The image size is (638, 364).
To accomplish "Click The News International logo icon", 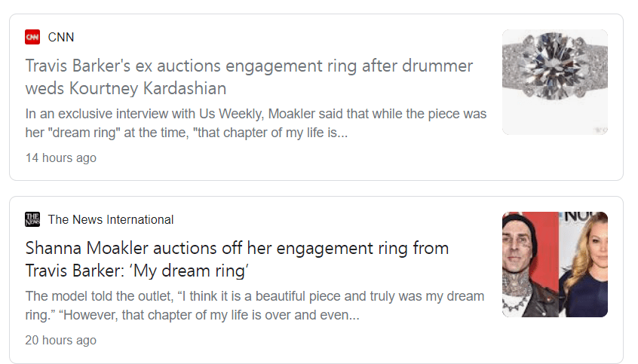I will tap(32, 219).
